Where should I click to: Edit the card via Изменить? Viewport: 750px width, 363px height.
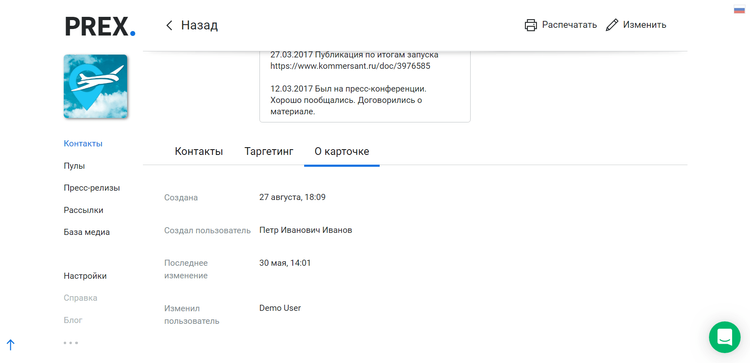pos(644,25)
